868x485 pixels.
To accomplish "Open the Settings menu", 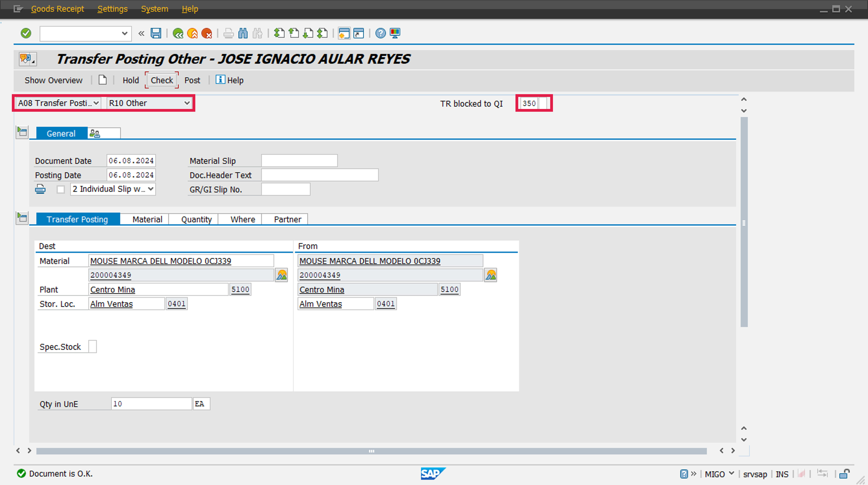I will (x=112, y=9).
